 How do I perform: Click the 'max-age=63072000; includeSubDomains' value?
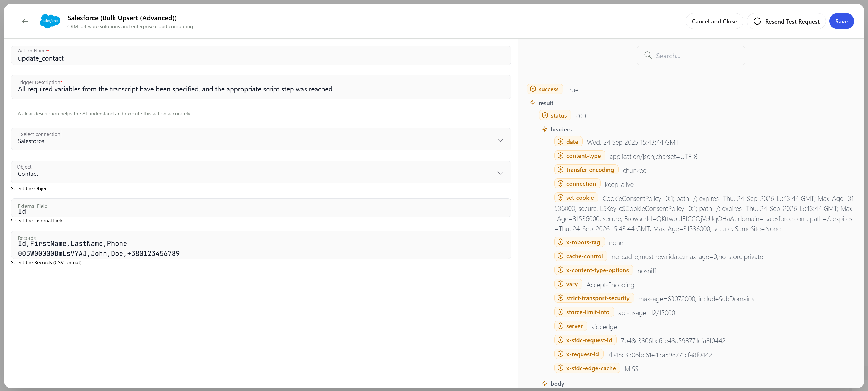tap(696, 299)
